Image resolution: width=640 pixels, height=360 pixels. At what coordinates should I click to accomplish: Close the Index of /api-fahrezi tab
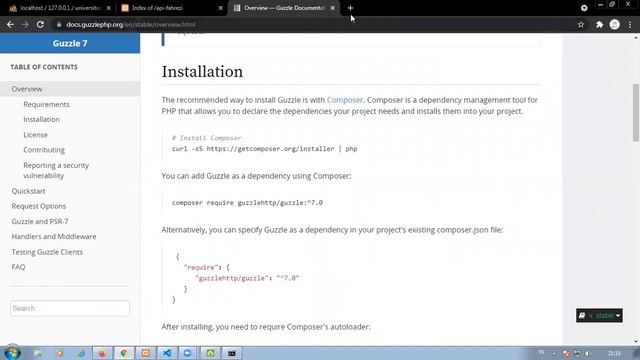tap(221, 8)
